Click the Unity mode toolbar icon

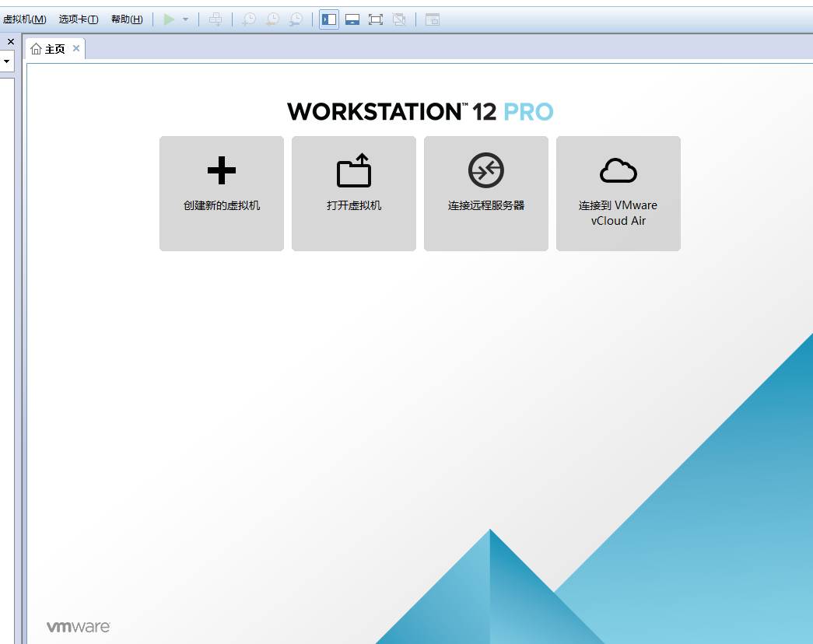(x=399, y=19)
